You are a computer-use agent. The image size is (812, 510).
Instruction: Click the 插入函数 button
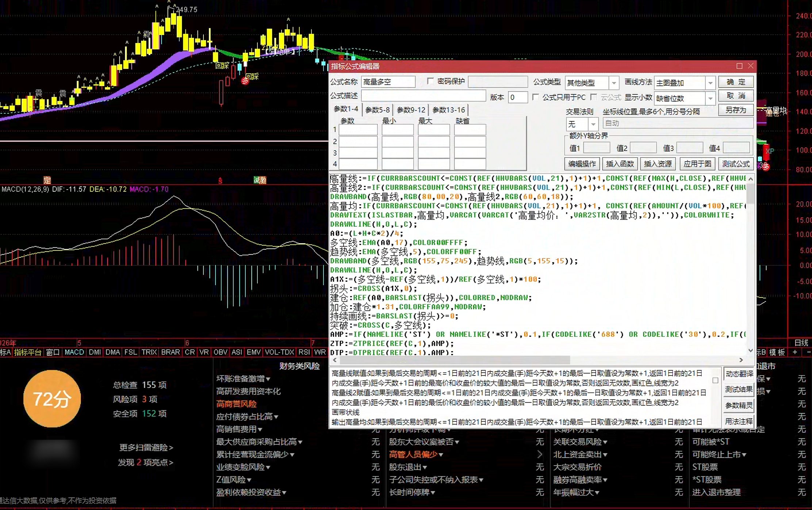620,164
